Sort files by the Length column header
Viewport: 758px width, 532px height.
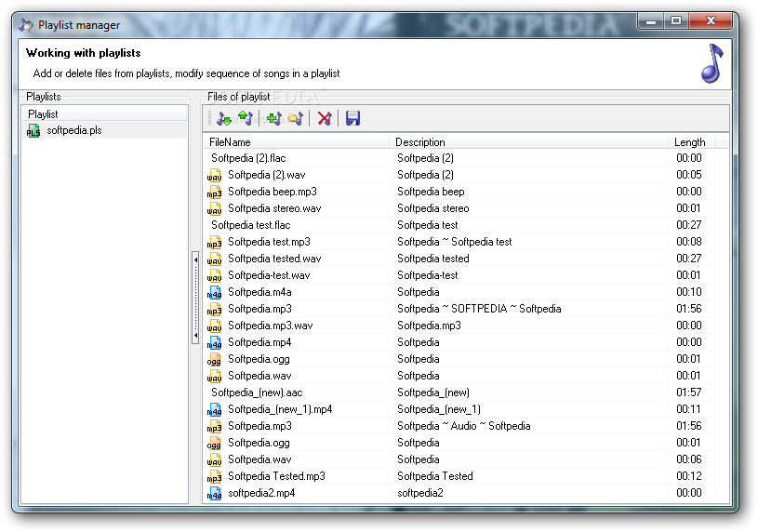point(691,142)
